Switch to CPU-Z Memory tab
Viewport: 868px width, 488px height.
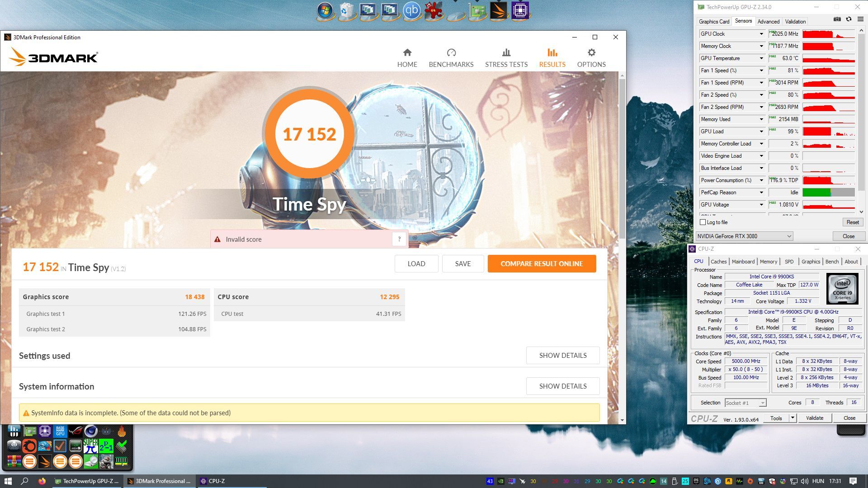[x=768, y=262]
